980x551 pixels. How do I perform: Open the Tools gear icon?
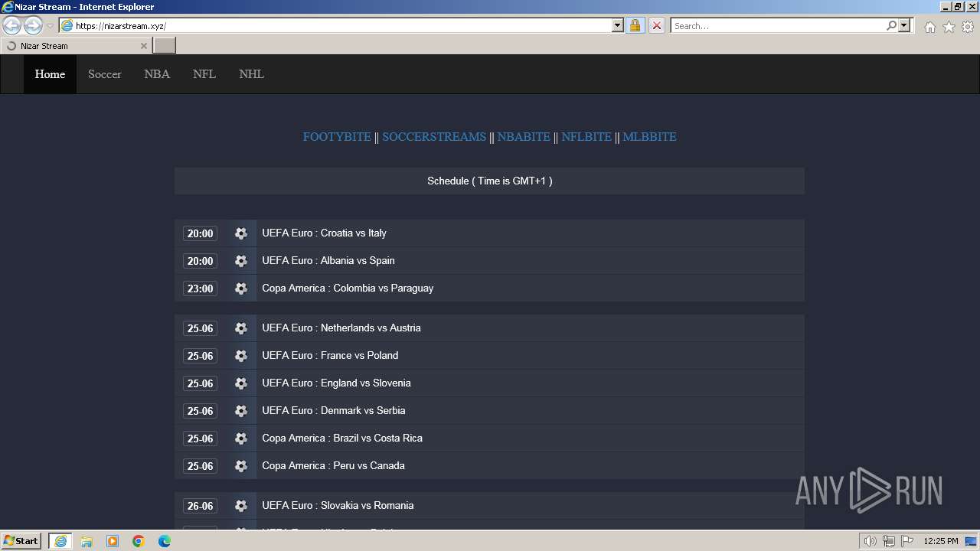click(x=968, y=27)
